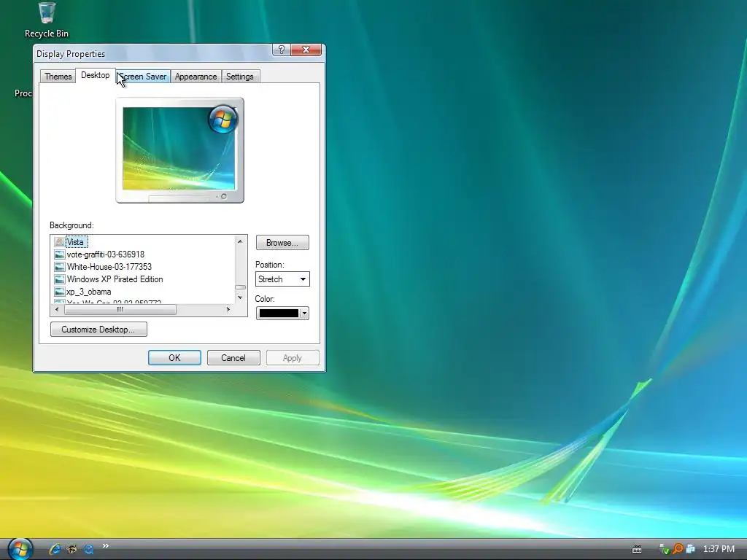This screenshot has height=560, width=747.
Task: Click the vertical scrollbar thumb
Action: (x=240, y=287)
